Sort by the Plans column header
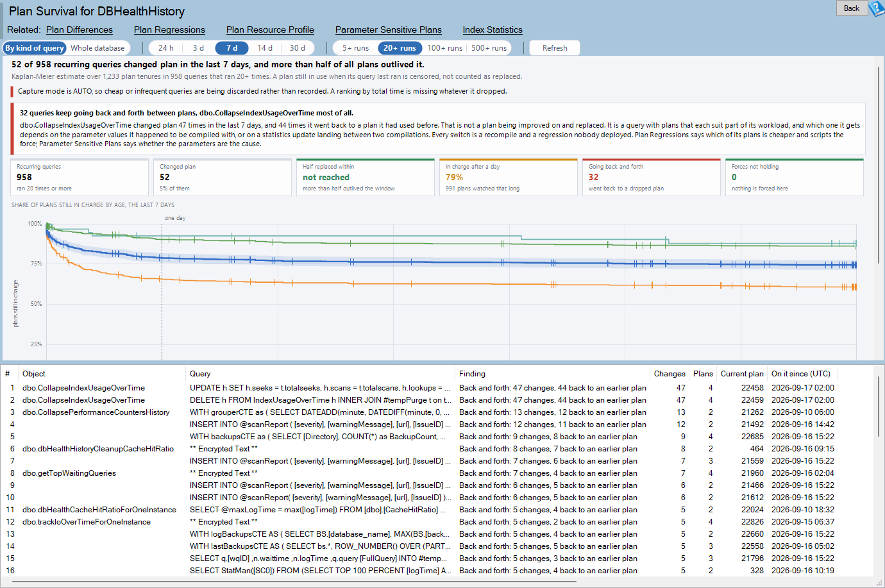 click(703, 374)
